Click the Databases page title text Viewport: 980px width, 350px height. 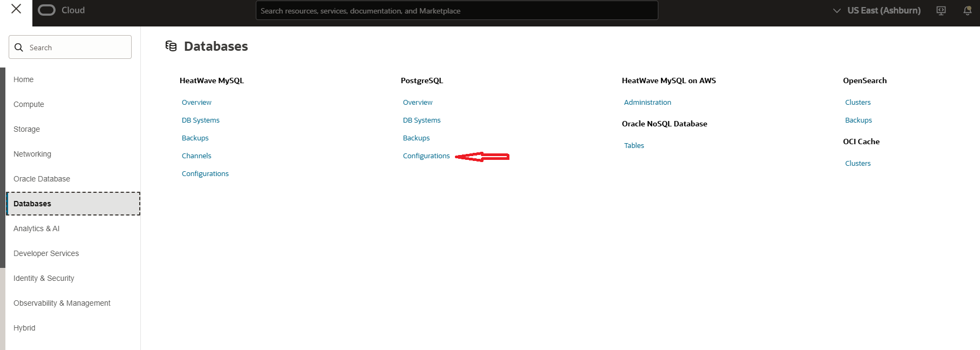click(x=216, y=46)
